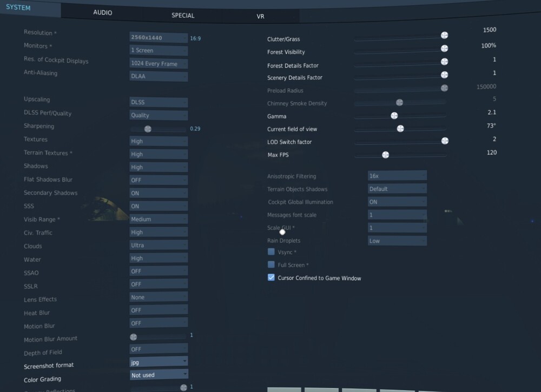Select the SYSTEM tab

click(x=19, y=8)
